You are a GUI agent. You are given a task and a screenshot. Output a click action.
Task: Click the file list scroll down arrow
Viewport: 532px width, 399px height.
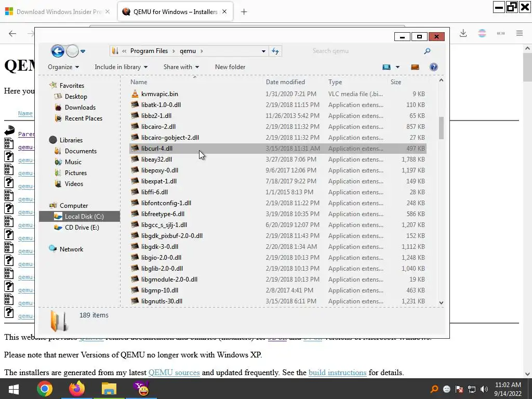[x=441, y=302]
